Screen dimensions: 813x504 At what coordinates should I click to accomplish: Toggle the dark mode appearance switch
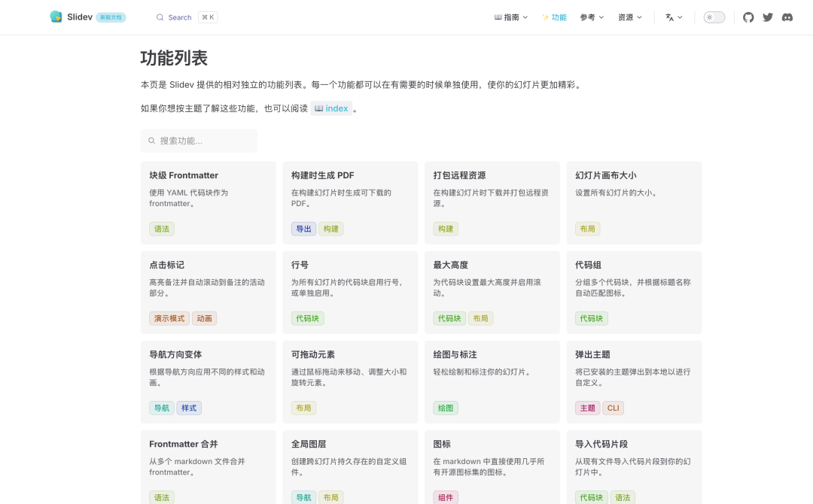[x=714, y=17]
